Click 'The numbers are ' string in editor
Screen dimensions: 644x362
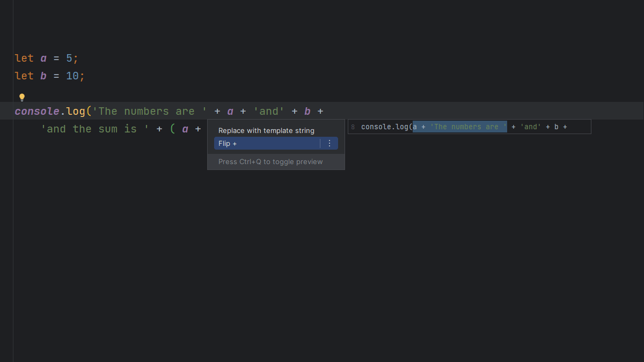150,112
